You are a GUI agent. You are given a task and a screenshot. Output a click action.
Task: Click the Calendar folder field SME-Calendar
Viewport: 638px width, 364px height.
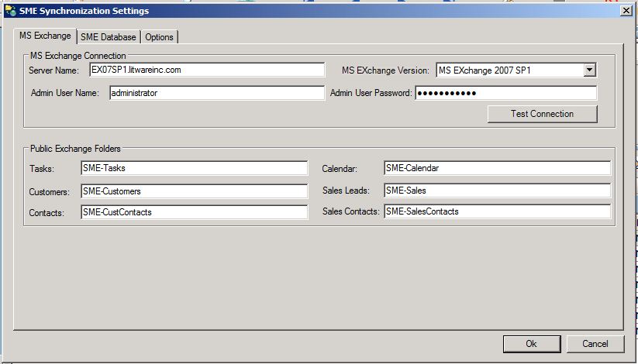(497, 168)
